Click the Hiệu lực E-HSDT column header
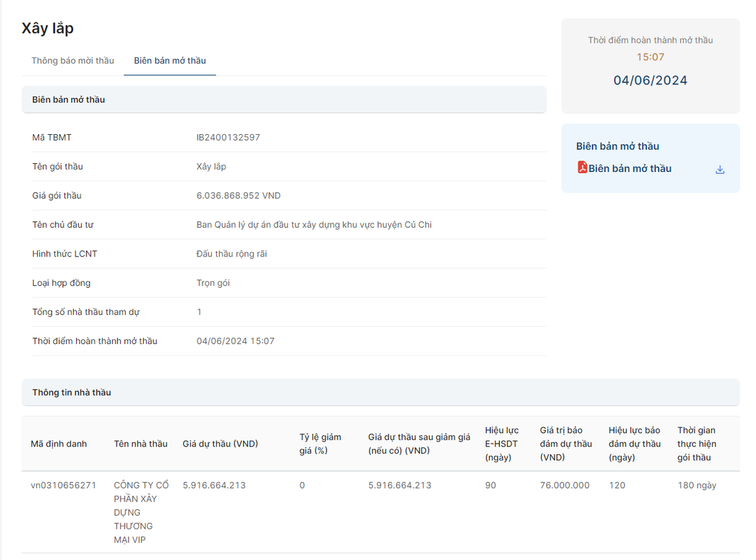The image size is (756, 560). (x=501, y=443)
